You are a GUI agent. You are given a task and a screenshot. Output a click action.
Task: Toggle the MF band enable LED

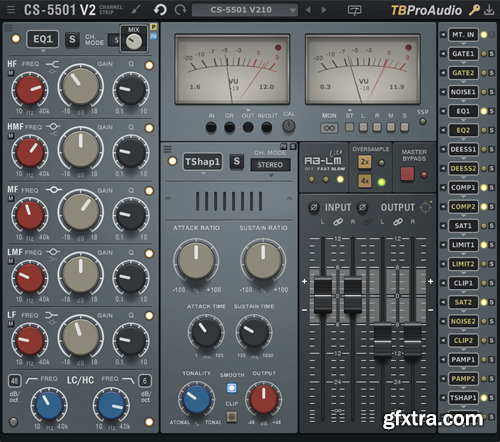tap(149, 191)
